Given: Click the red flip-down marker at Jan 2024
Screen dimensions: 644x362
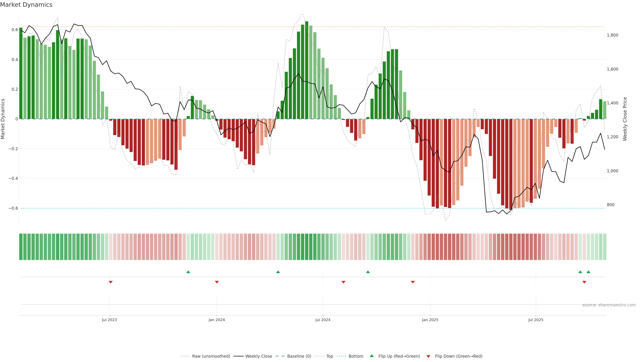Looking at the screenshot, I should point(217,282).
